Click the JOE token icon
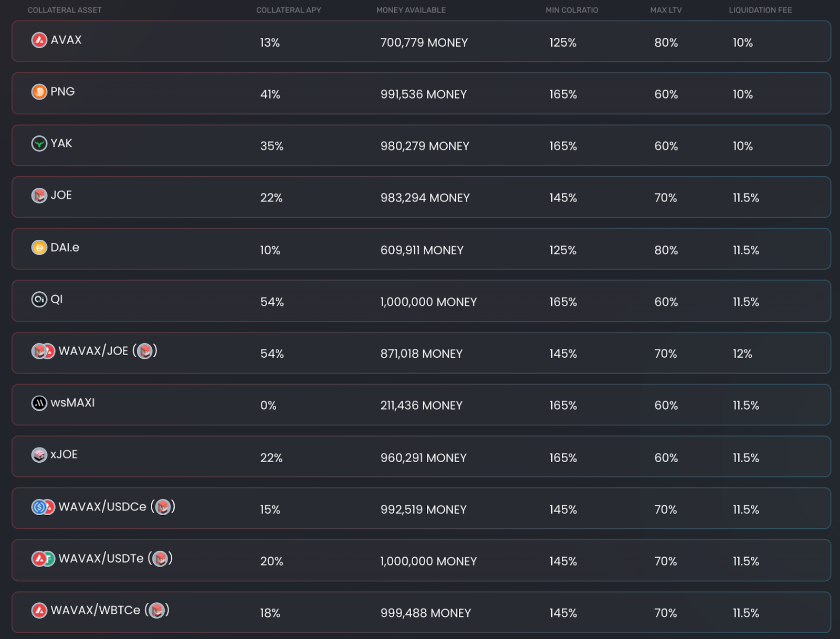The image size is (840, 639). 39,195
